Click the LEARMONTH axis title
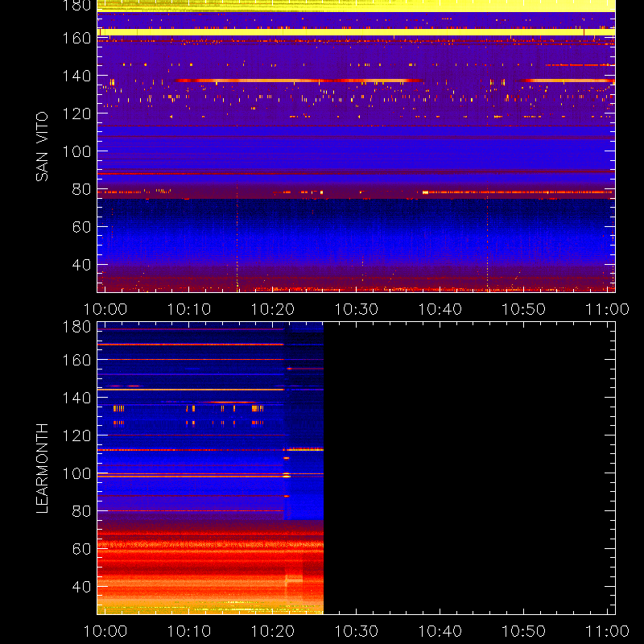The height and width of the screenshot is (644, 644). (42, 469)
